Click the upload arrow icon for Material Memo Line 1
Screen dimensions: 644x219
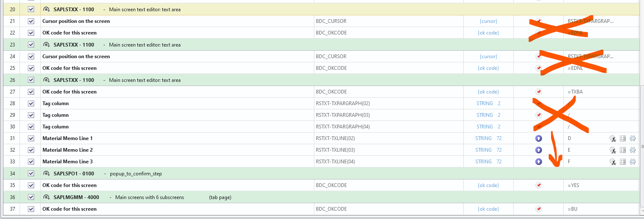pos(538,138)
